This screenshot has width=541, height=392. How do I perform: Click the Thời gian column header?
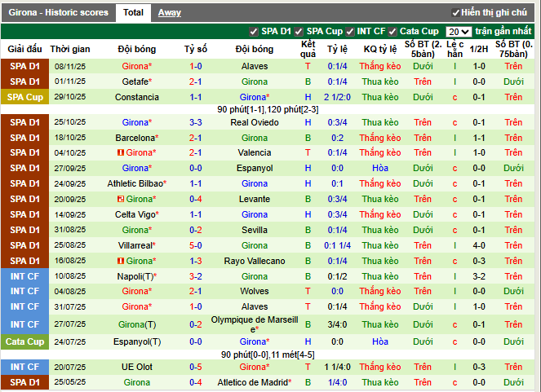pos(70,49)
